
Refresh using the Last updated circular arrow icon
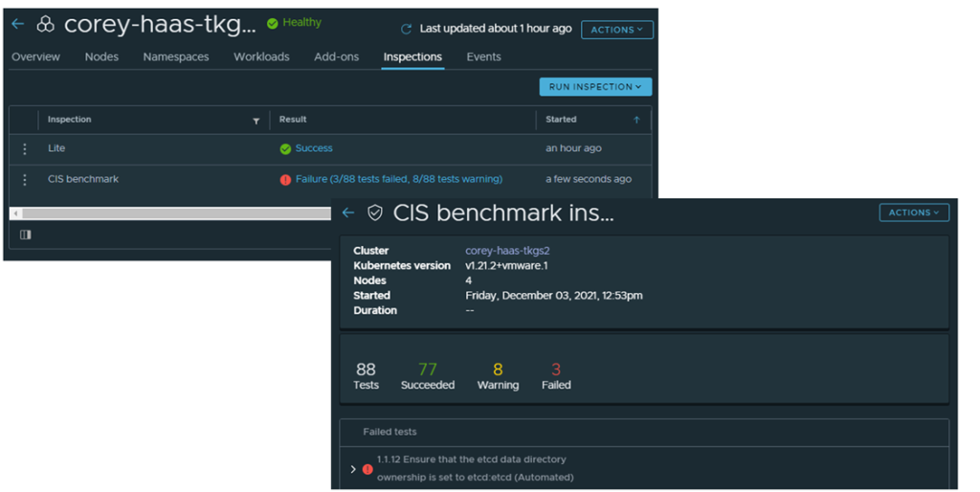pyautogui.click(x=406, y=29)
